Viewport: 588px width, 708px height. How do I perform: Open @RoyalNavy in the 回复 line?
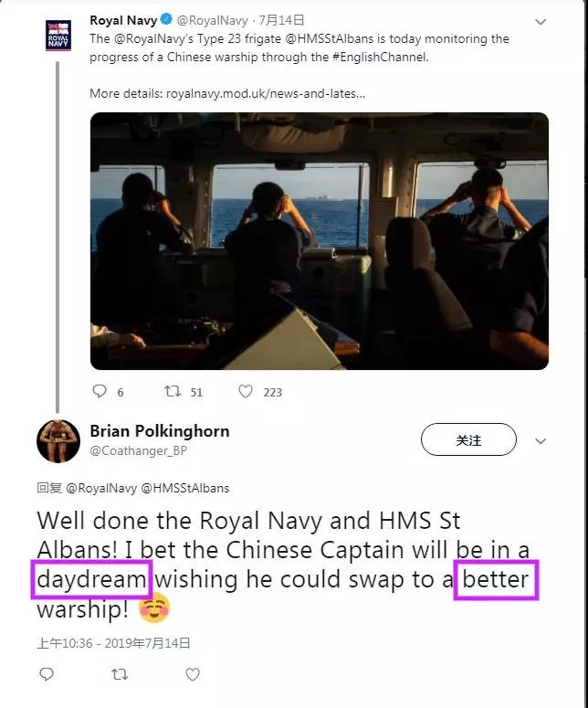[101, 488]
